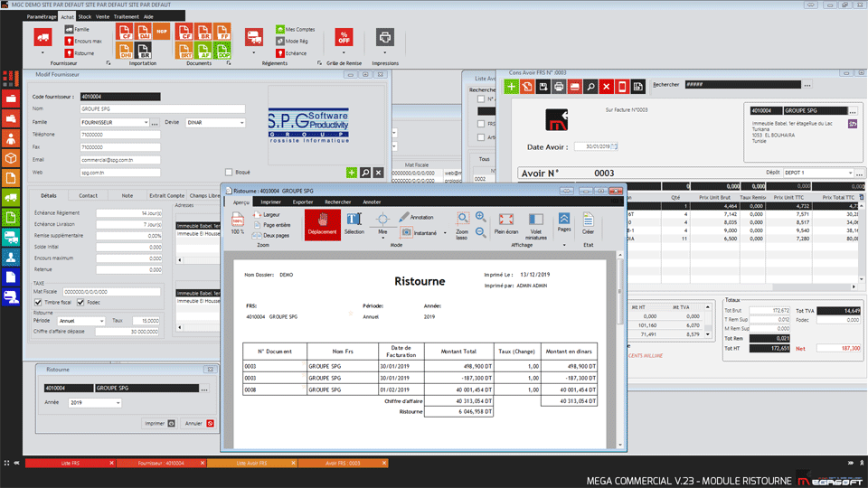Switch to the Imprimer tab in preview
Image resolution: width=868 pixels, height=488 pixels.
click(270, 202)
